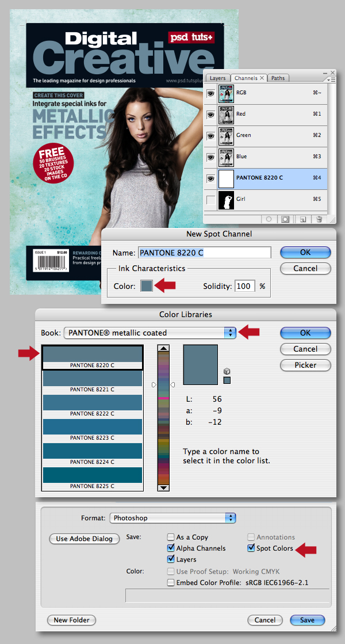Uncheck the Alpha Channels option
The image size is (345, 644).
(x=171, y=548)
